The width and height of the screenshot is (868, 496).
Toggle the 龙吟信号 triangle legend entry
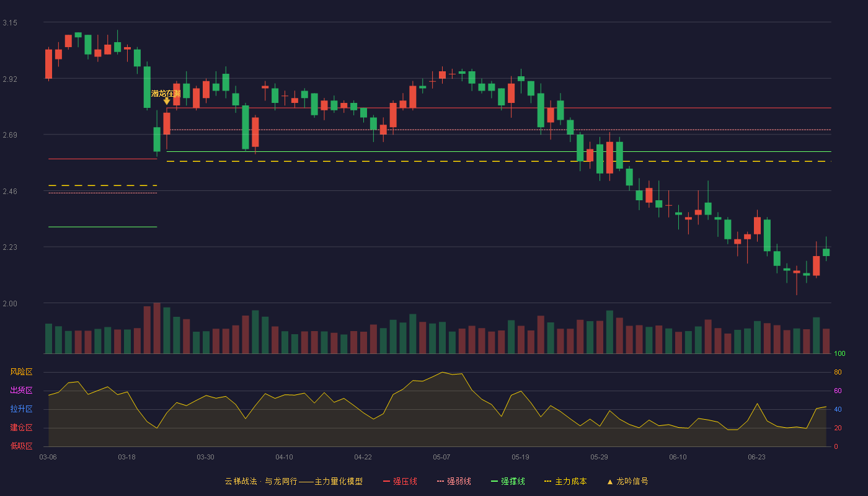627,481
